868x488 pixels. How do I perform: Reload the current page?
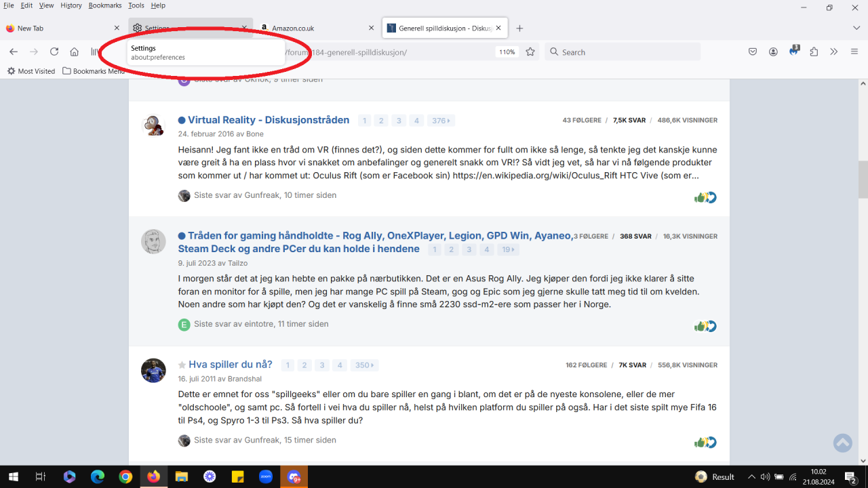point(54,52)
